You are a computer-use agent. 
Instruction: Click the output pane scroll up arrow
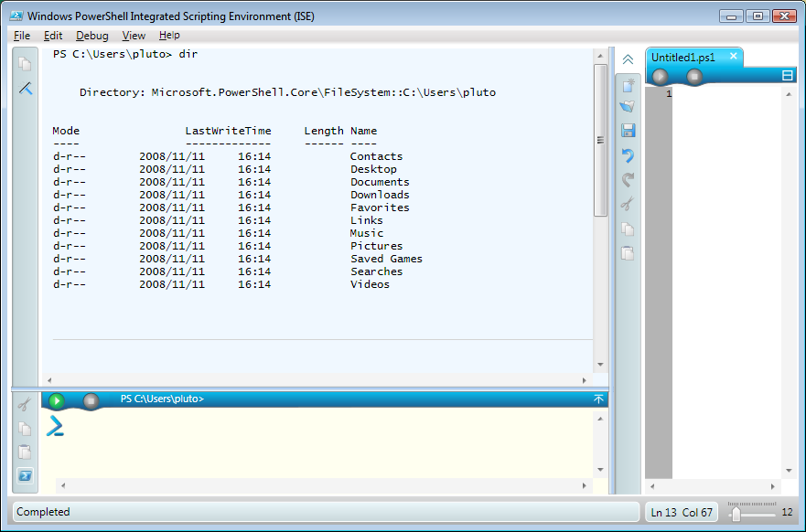600,56
